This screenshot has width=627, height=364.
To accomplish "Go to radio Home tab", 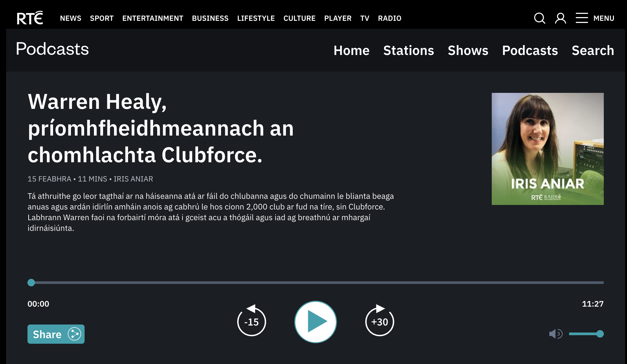I will (351, 50).
